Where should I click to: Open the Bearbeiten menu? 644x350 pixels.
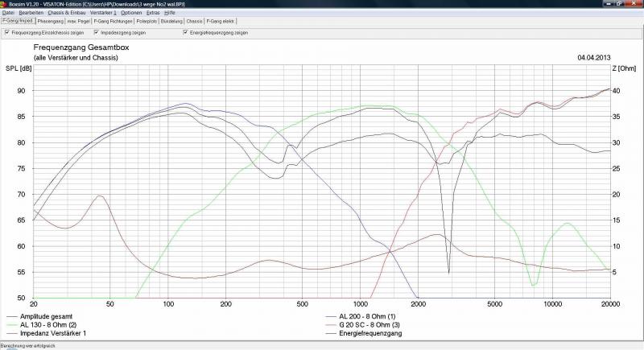tap(31, 13)
